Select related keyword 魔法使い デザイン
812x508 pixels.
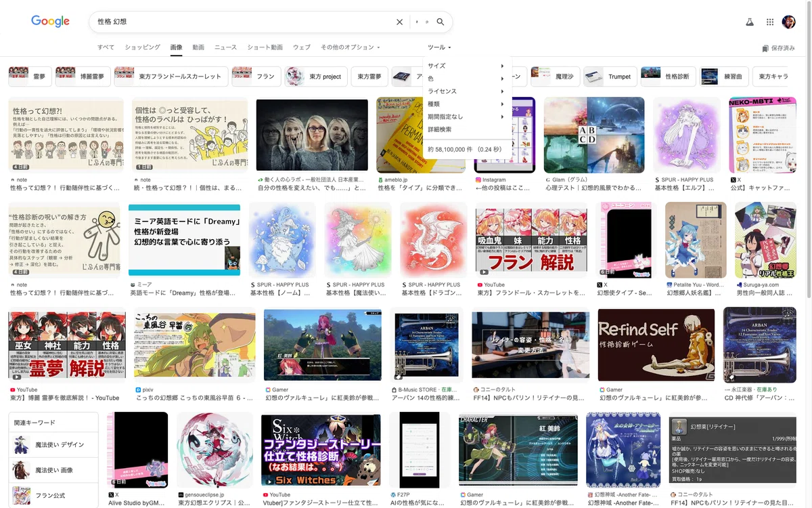coord(53,445)
